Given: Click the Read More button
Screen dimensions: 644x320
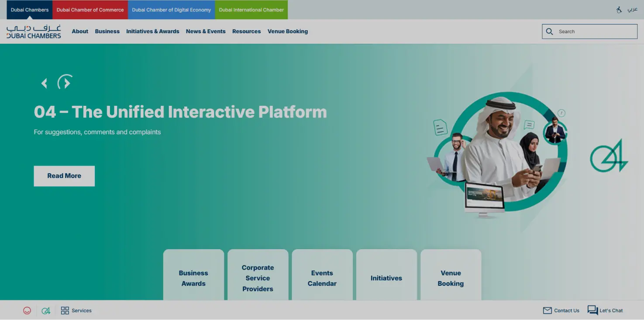Looking at the screenshot, I should (x=64, y=176).
